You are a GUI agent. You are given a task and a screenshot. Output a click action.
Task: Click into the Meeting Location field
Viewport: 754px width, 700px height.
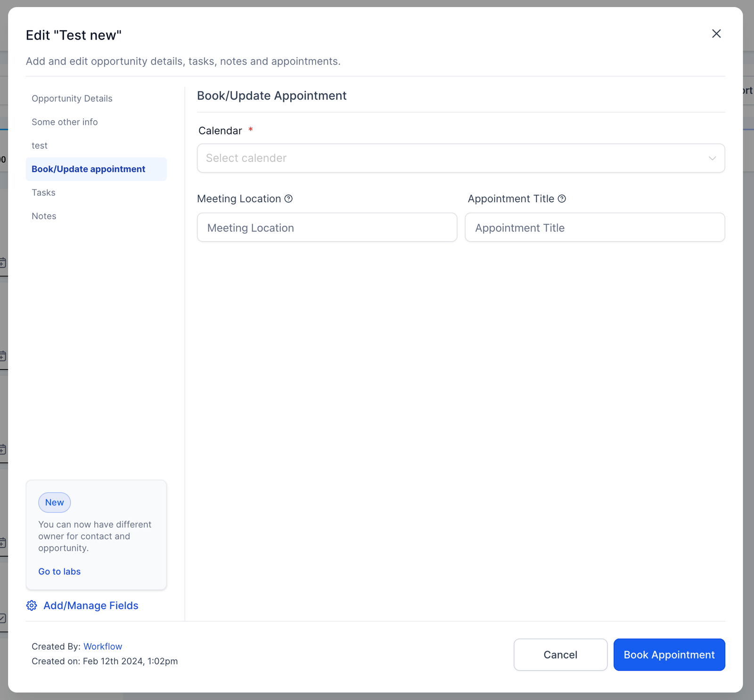(327, 228)
